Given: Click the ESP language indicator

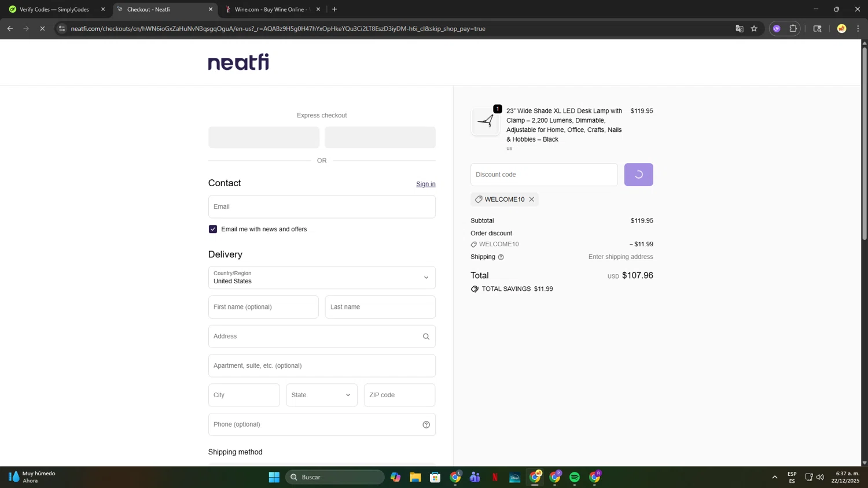Looking at the screenshot, I should (x=792, y=477).
